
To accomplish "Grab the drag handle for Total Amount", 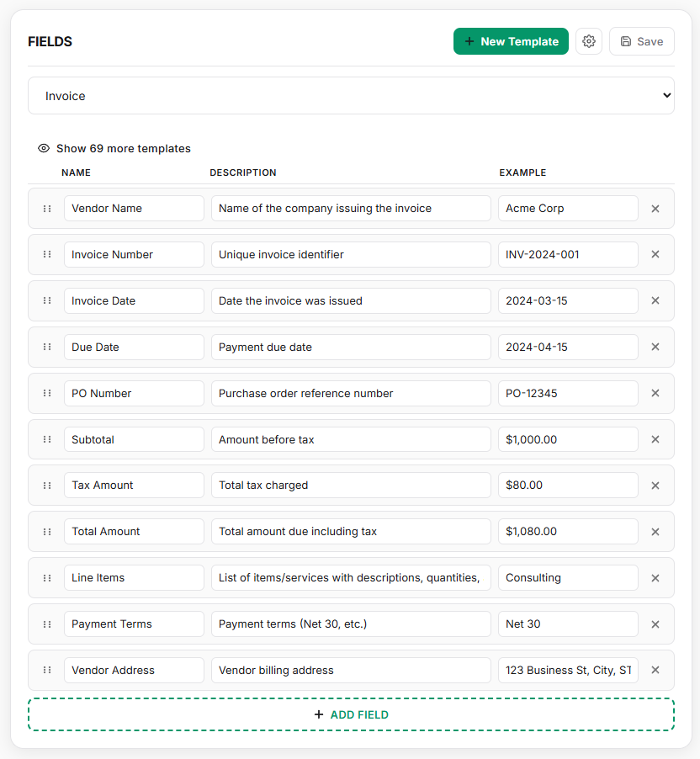I will point(47,531).
